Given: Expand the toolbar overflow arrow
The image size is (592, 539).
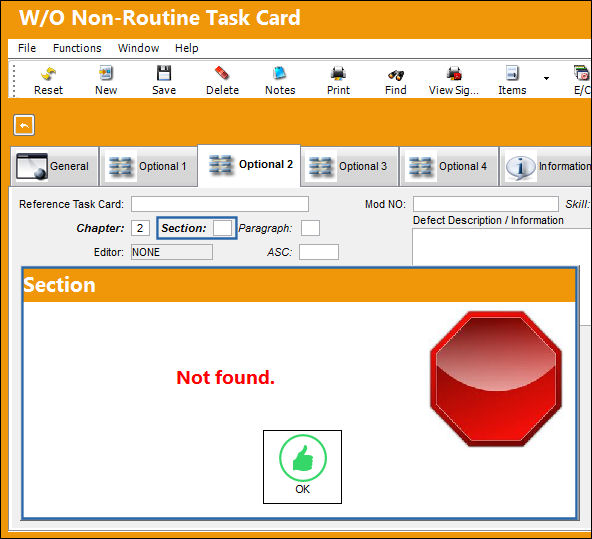Looking at the screenshot, I should coord(546,78).
